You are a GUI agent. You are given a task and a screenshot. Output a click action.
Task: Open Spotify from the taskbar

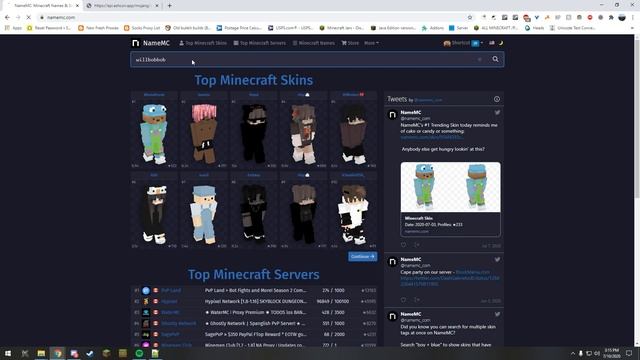click(x=139, y=353)
